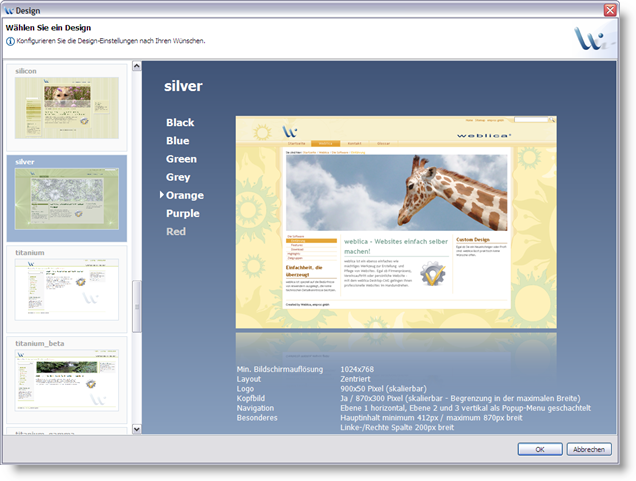Click the 'Wählen Sie ein Design' heading
Image resolution: width=636 pixels, height=481 pixels.
pos(48,28)
